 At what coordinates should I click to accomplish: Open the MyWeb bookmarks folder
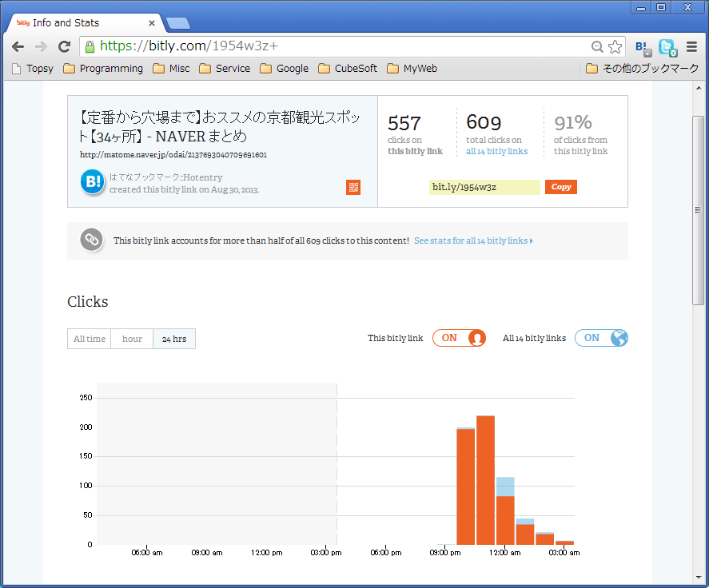(412, 69)
